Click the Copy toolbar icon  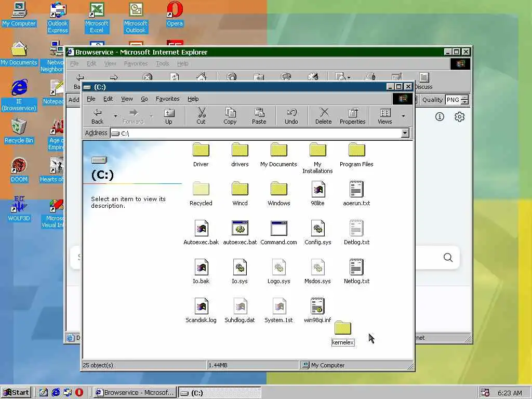pos(230,116)
